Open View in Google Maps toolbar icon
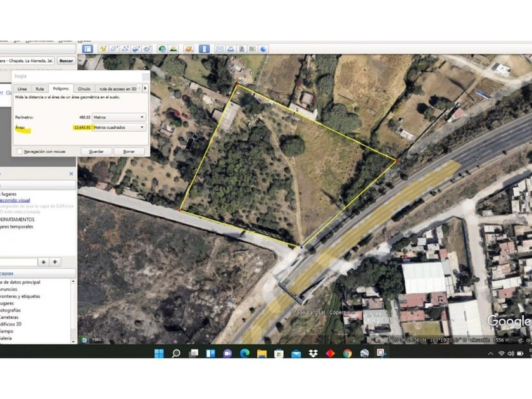The height and width of the screenshot is (399, 532). click(x=253, y=49)
